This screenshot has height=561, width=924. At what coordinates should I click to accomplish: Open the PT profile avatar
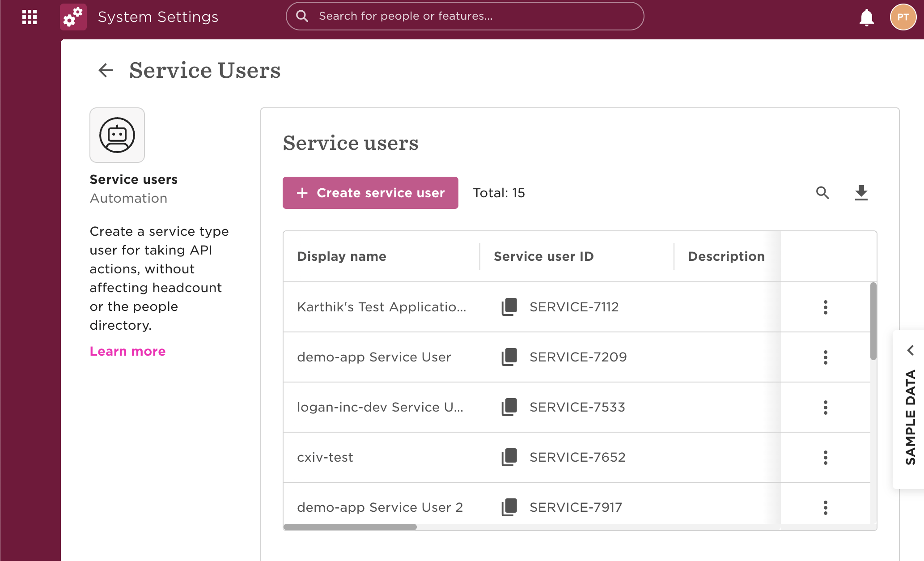[903, 17]
